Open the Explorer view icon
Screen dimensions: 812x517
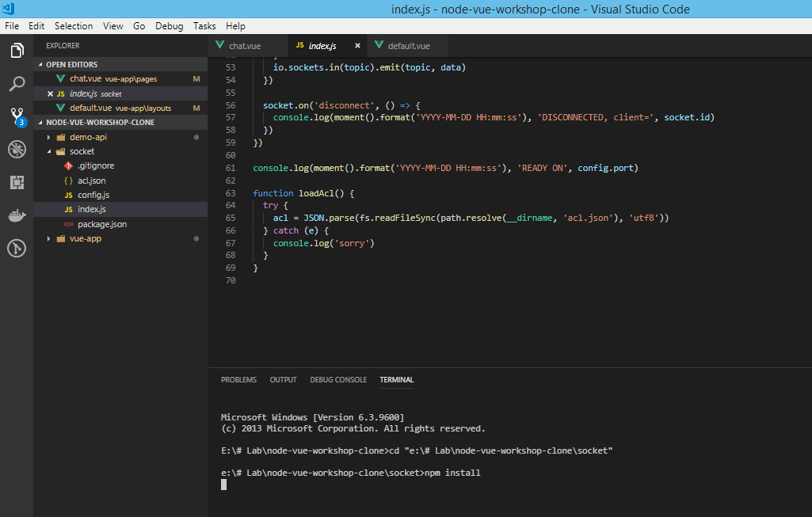tap(17, 50)
